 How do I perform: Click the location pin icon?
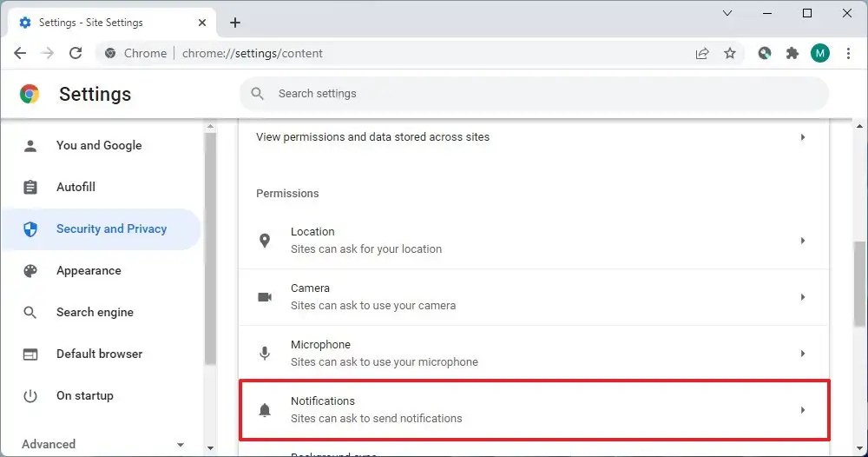265,241
